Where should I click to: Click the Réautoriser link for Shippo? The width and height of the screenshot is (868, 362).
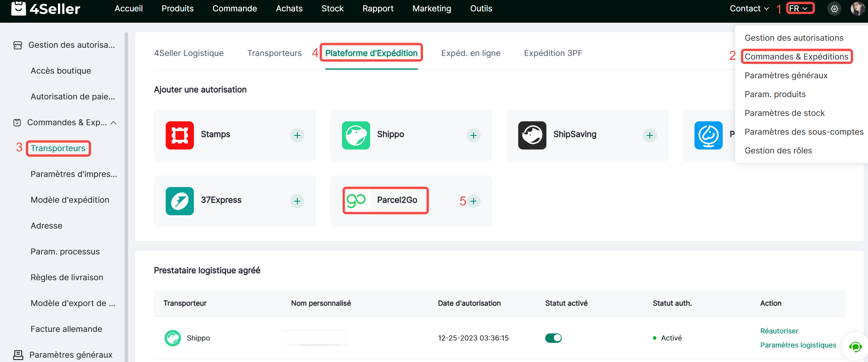(779, 331)
